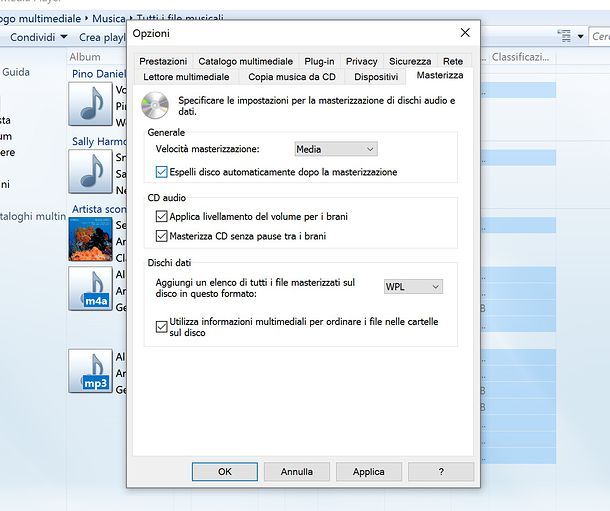Toggle Masterizza CD senza pause checkbox
Image resolution: width=610 pixels, height=511 pixels.
tap(161, 236)
